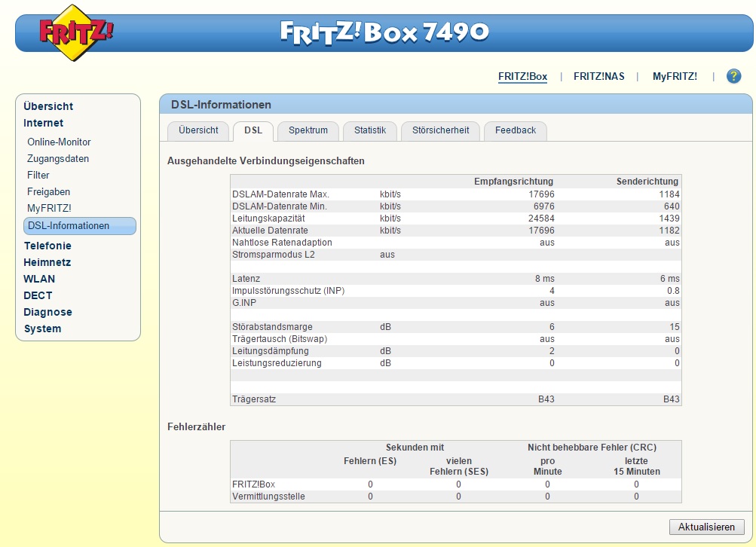Switch to the Spektrum tab
The width and height of the screenshot is (756, 547).
point(308,130)
